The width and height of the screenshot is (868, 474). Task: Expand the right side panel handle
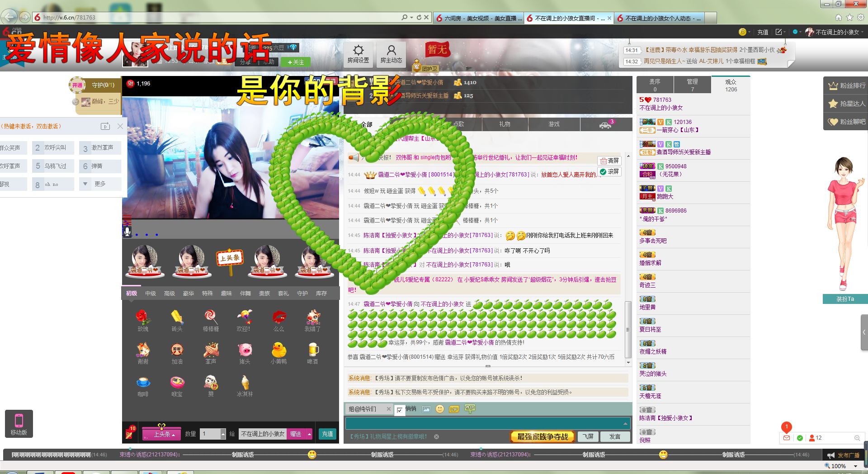pyautogui.click(x=864, y=332)
